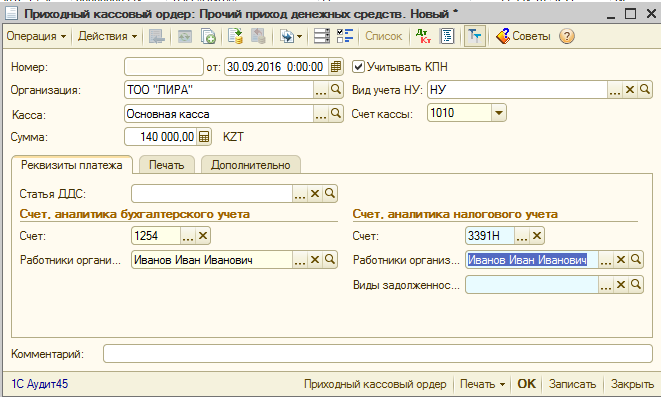Toggle the ТТ toolbar button
Screen dimensions: 661x397
point(475,36)
